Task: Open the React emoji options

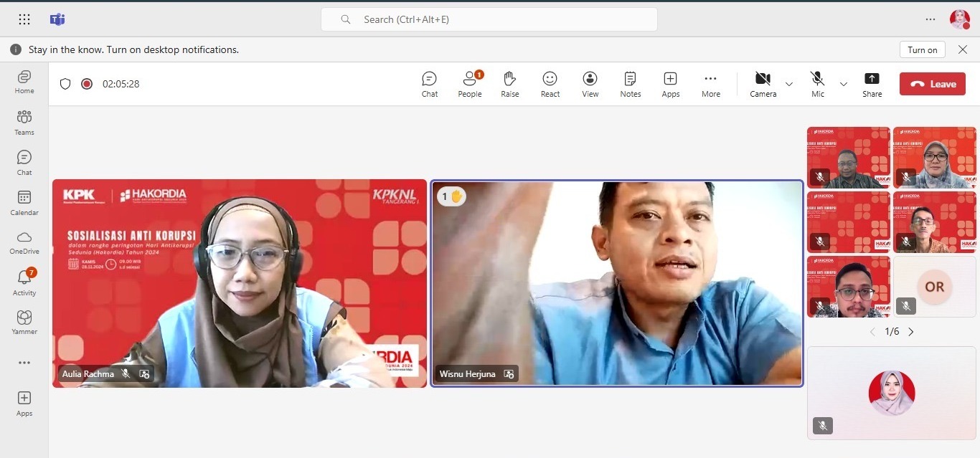Action: tap(550, 84)
